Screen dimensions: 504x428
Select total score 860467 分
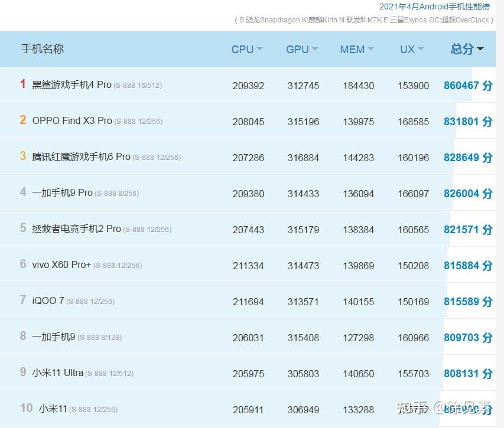[x=468, y=86]
